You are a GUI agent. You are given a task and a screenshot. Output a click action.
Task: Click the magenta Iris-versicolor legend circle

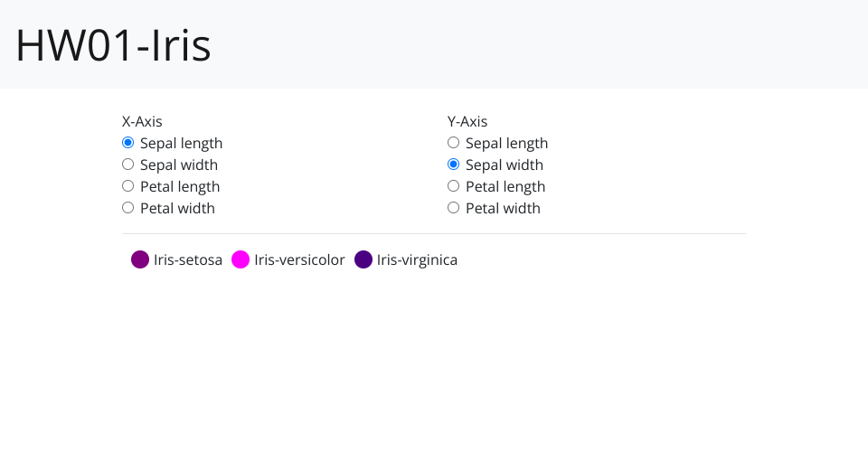[x=241, y=260]
